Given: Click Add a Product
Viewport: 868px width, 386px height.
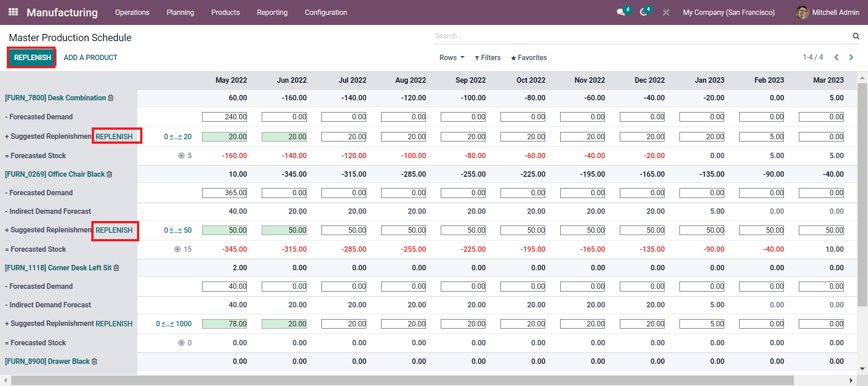Looking at the screenshot, I should click(x=90, y=58).
